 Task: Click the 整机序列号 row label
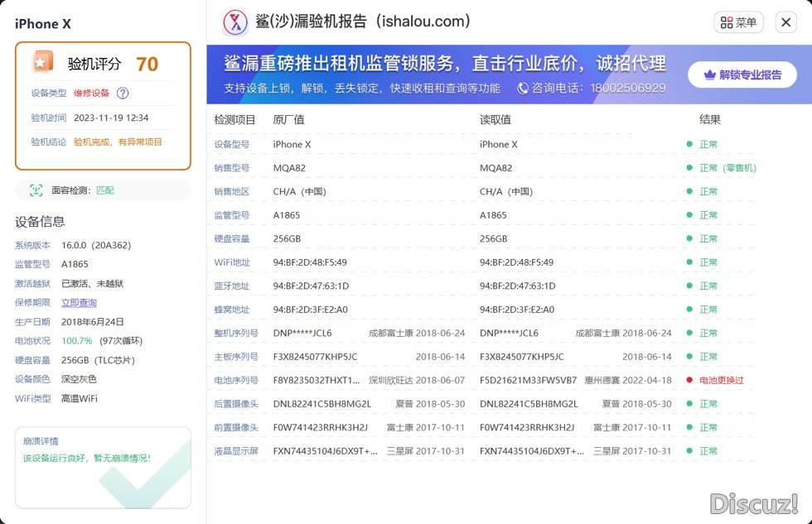point(236,333)
